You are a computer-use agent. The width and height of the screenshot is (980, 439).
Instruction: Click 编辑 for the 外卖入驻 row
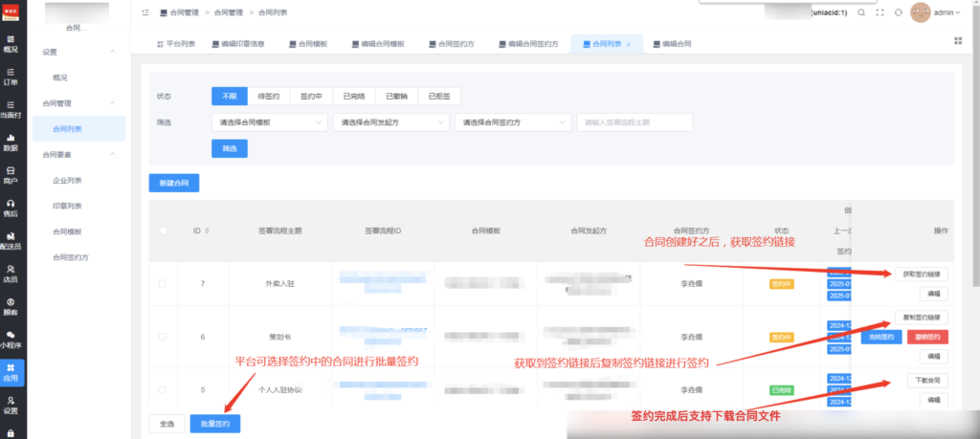click(x=934, y=295)
